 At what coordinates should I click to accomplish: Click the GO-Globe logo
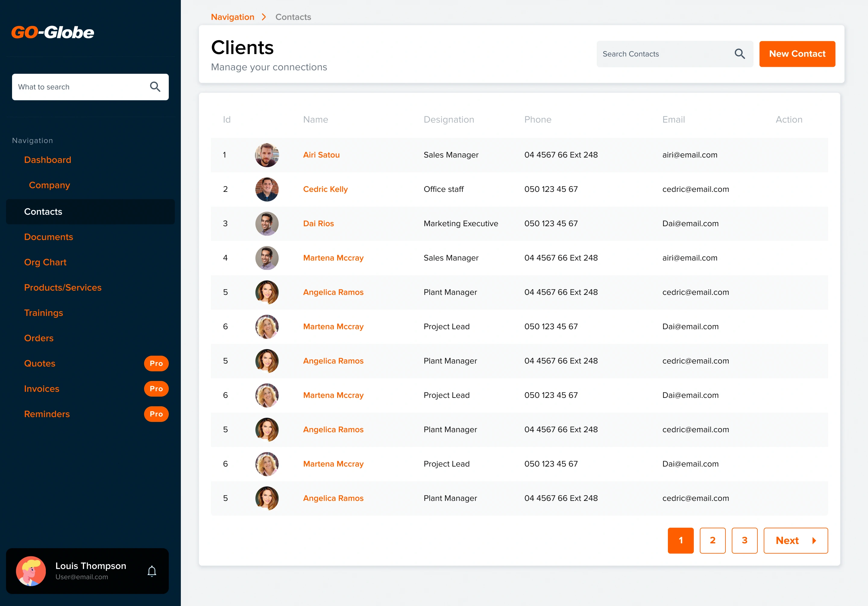click(52, 33)
